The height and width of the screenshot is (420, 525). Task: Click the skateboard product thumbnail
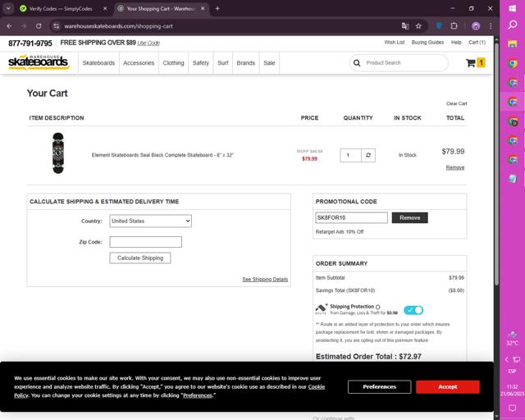pyautogui.click(x=58, y=153)
